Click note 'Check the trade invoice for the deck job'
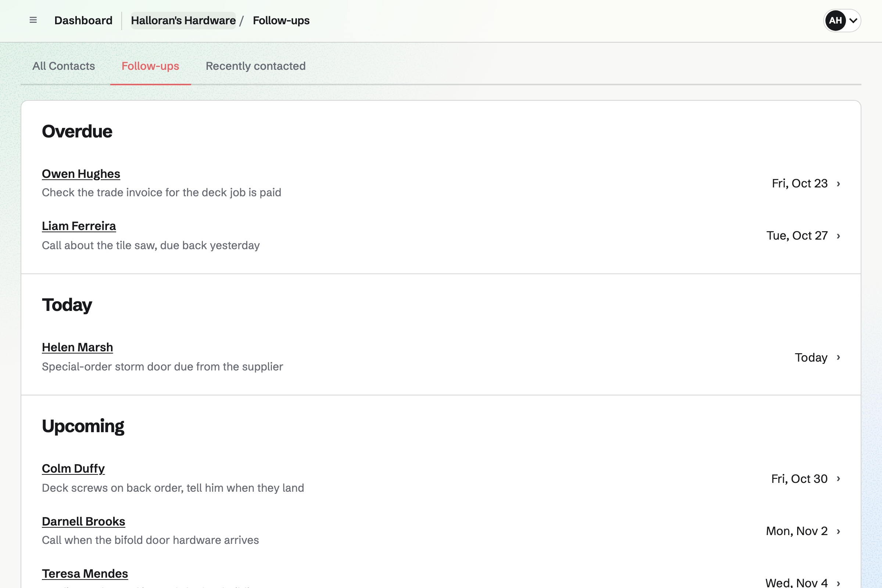This screenshot has height=588, width=882. click(x=161, y=192)
